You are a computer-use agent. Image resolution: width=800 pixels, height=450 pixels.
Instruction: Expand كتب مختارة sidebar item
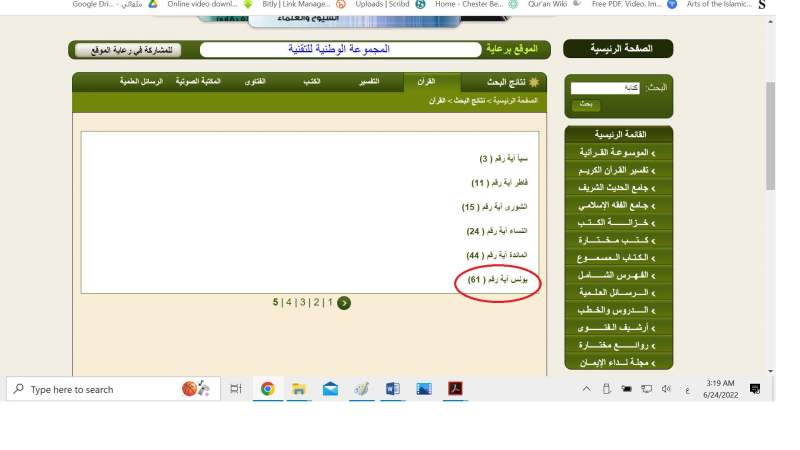pos(618,240)
